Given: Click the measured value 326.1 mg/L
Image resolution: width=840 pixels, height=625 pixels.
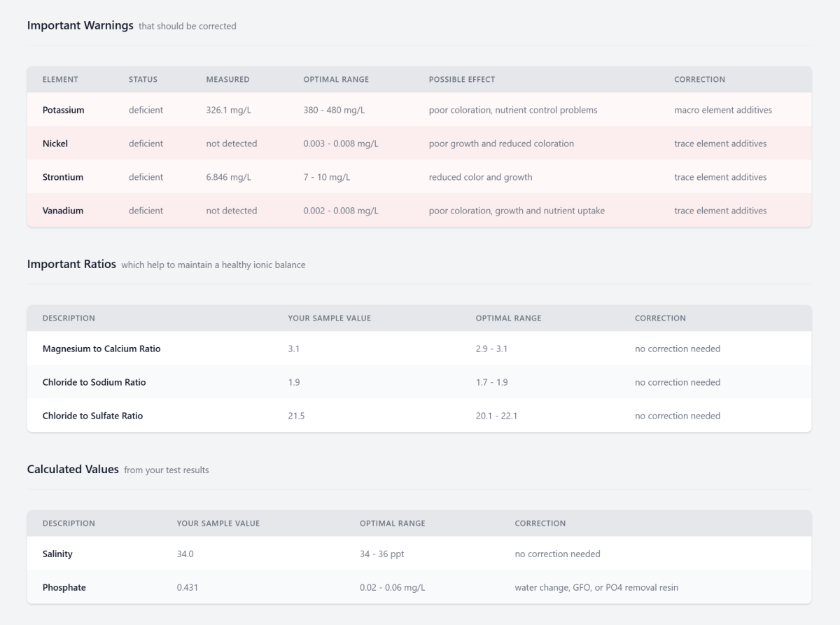Looking at the screenshot, I should (229, 110).
